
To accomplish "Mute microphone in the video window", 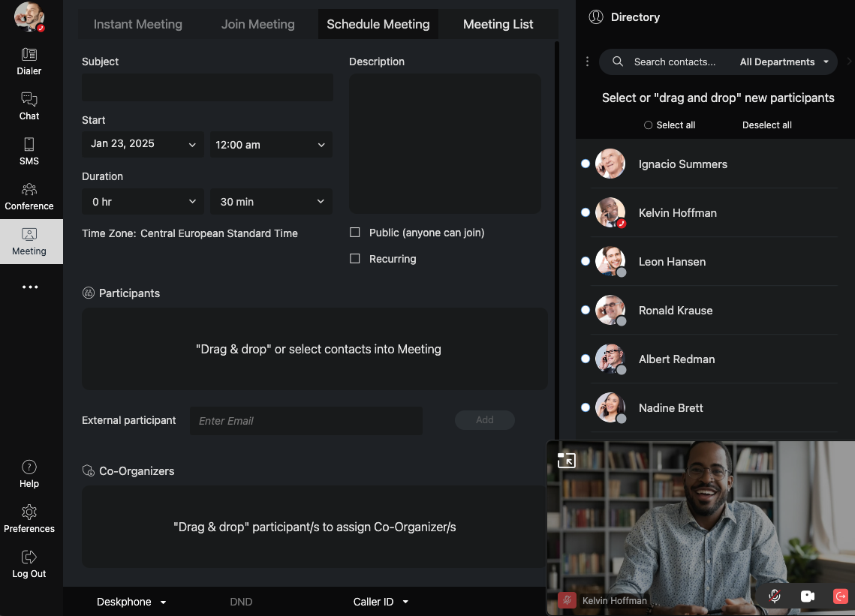I will pos(775,596).
